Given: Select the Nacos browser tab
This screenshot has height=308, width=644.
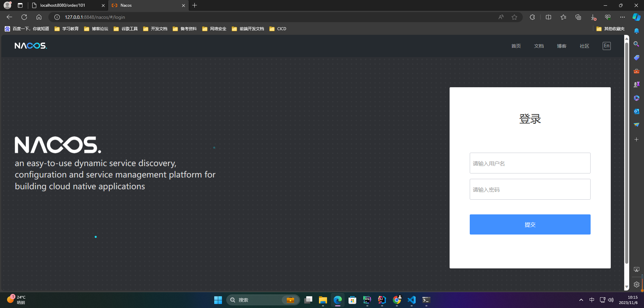Looking at the screenshot, I should coord(148,5).
